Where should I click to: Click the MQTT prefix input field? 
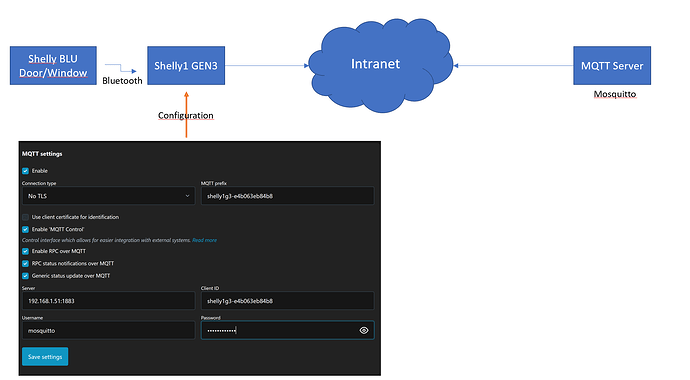click(x=287, y=196)
